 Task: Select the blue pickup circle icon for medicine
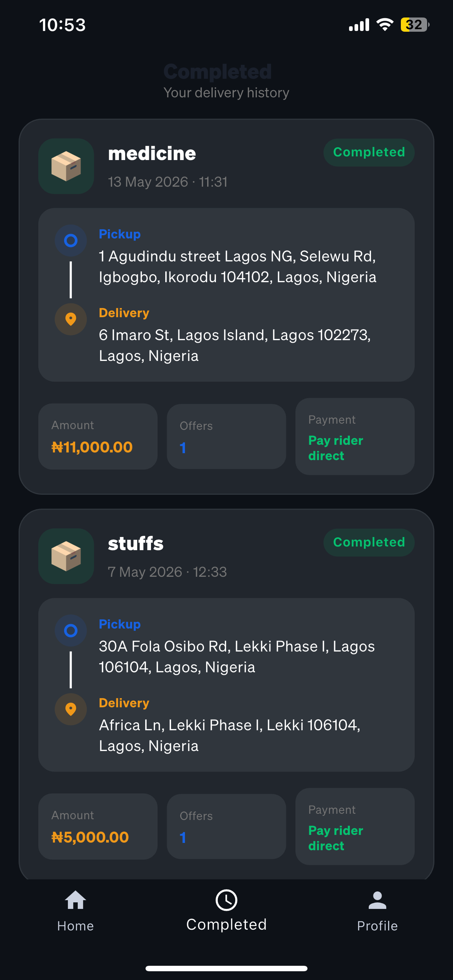(71, 240)
